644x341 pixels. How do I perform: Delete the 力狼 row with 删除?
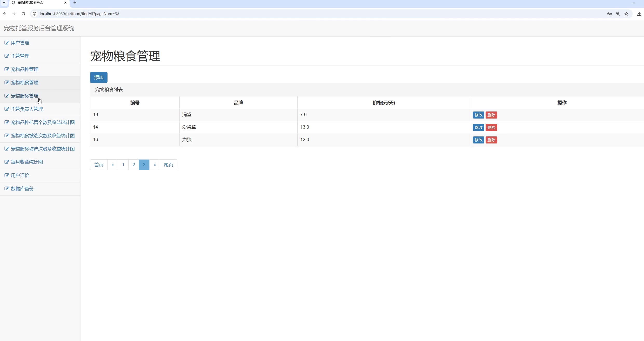(x=491, y=140)
